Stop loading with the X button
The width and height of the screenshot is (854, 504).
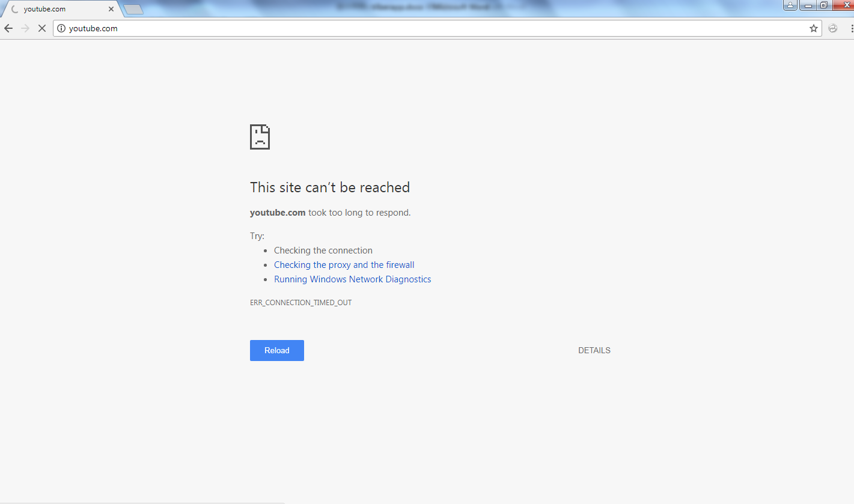[x=42, y=28]
